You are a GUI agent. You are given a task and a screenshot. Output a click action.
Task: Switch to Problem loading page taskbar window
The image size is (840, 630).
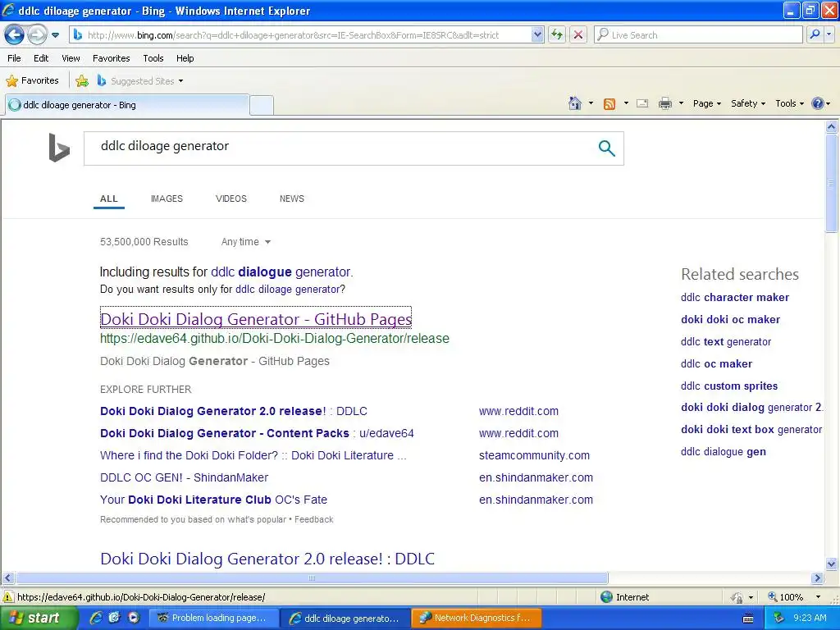pyautogui.click(x=214, y=618)
